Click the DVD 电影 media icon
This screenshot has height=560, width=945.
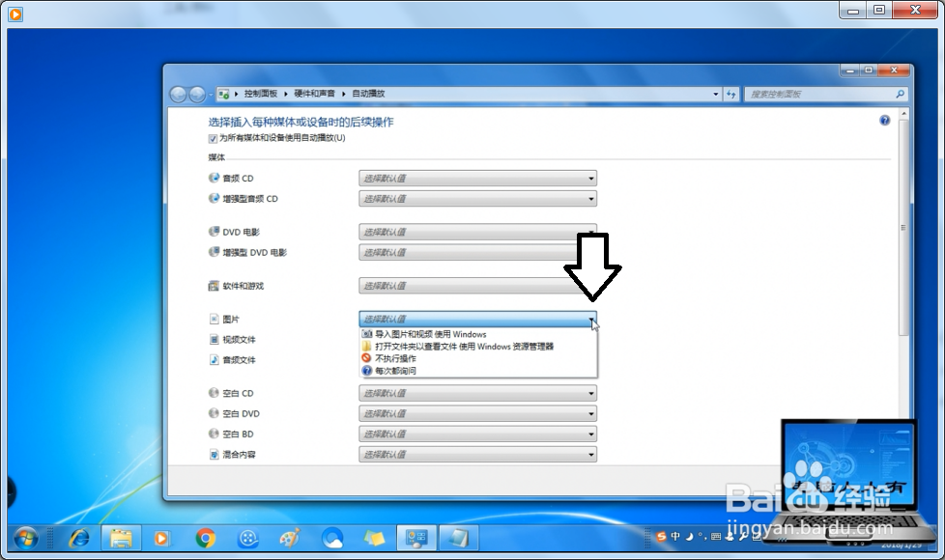pyautogui.click(x=214, y=231)
